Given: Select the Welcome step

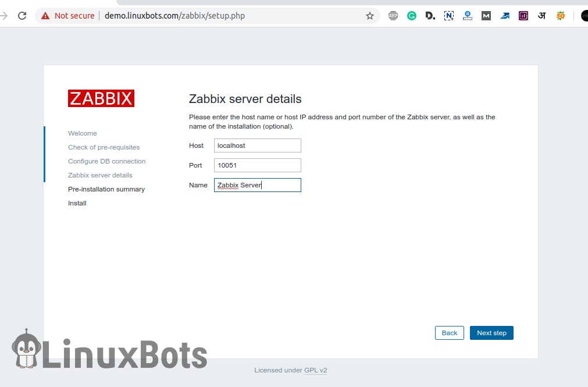Looking at the screenshot, I should tap(82, 133).
